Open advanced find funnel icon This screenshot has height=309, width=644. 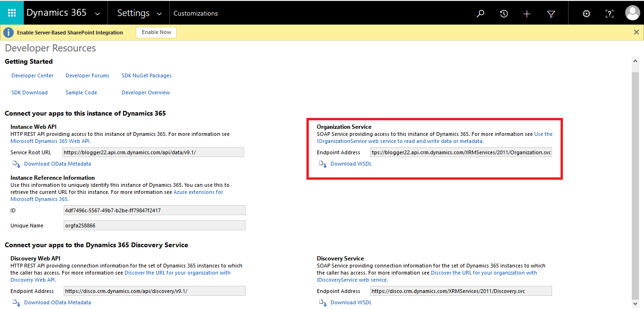coord(551,14)
